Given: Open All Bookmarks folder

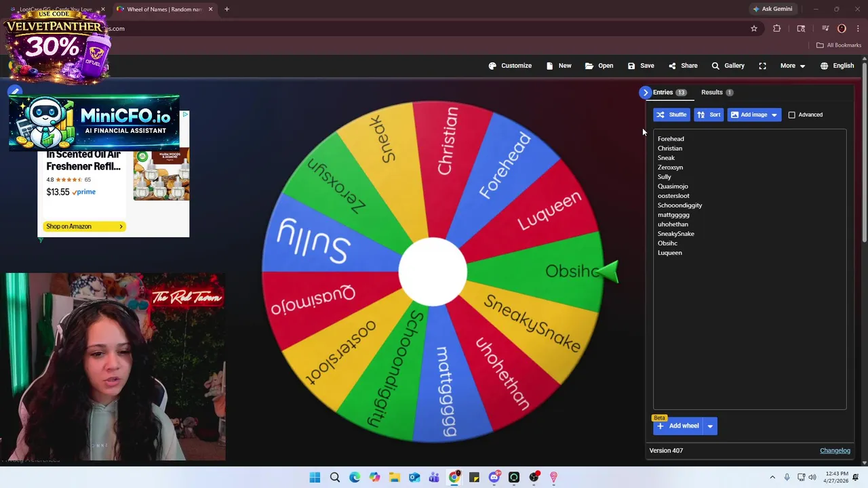Looking at the screenshot, I should [839, 45].
